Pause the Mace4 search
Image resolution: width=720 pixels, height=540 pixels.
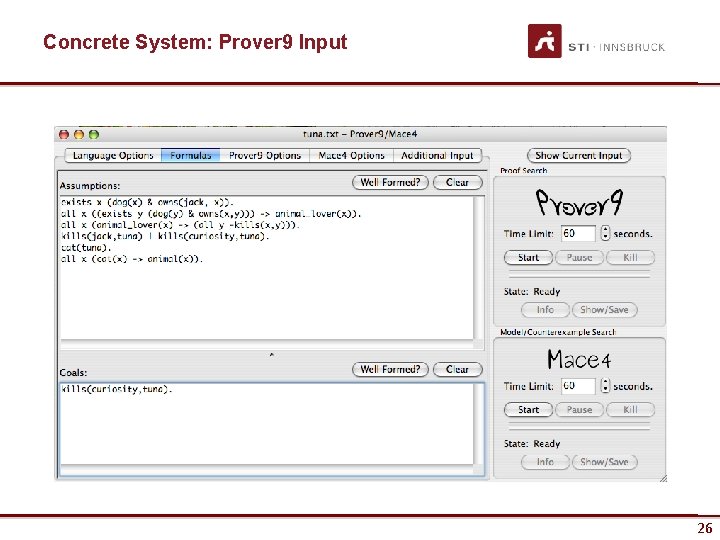pyautogui.click(x=579, y=410)
